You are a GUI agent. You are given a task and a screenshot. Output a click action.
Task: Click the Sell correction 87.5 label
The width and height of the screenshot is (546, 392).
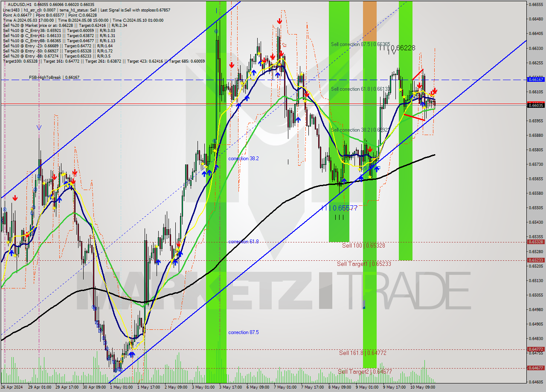pos(360,44)
